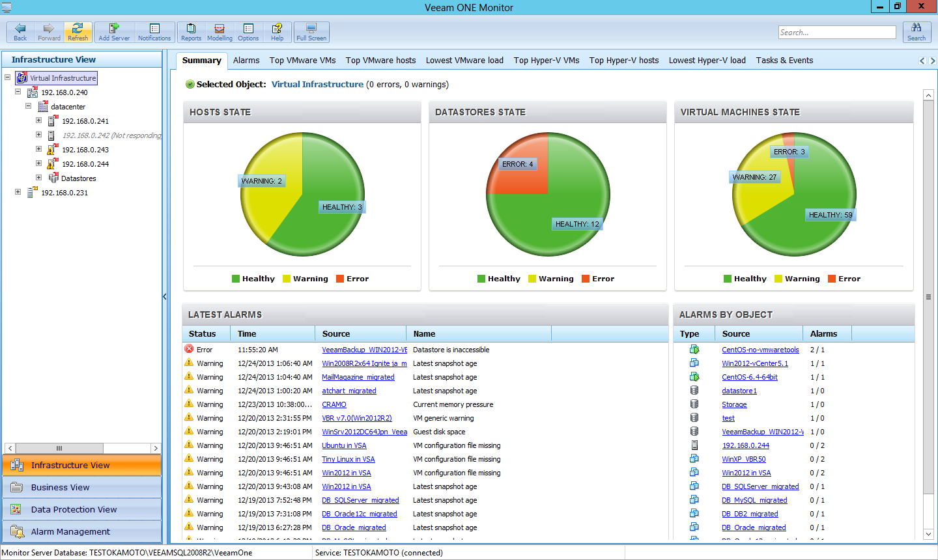
Task: Collapse the left pane splitter arrow
Action: (165, 297)
